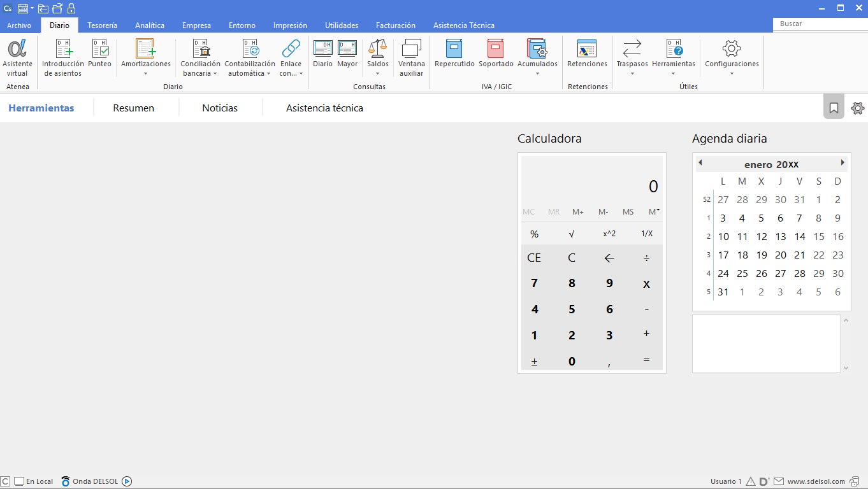Launch the Punteo tool
Screen dimensions: 868x489
99,53
